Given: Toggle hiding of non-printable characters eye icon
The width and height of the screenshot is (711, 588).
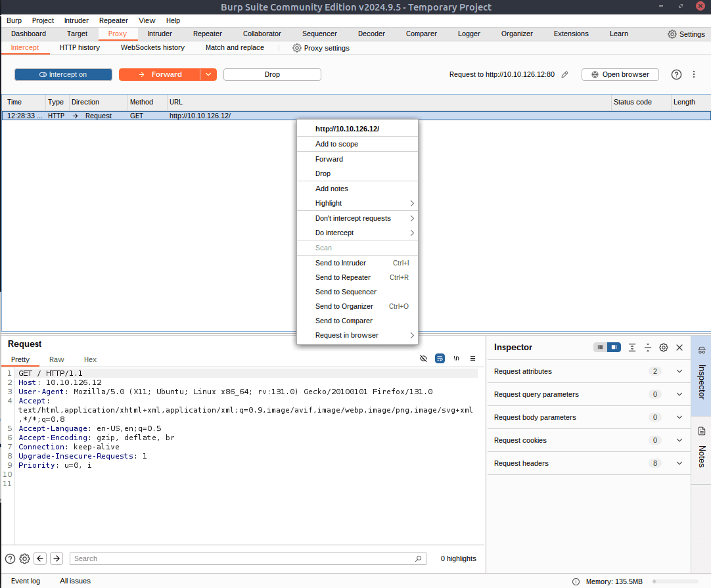Looking at the screenshot, I should 423,359.
